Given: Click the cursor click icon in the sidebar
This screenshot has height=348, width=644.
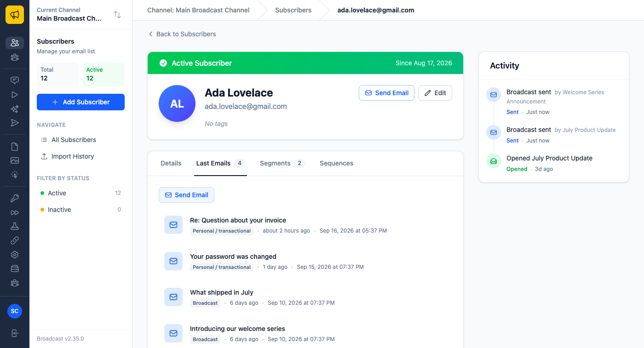Looking at the screenshot, I should (15, 175).
